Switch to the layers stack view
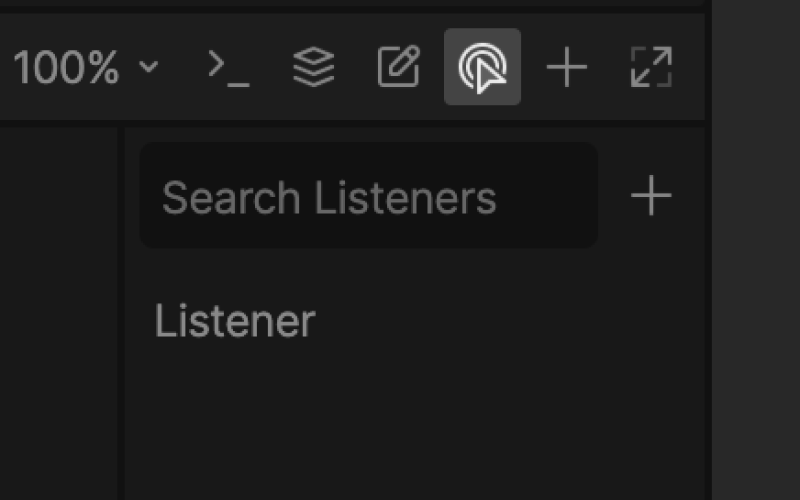Image resolution: width=800 pixels, height=500 pixels. click(314, 67)
